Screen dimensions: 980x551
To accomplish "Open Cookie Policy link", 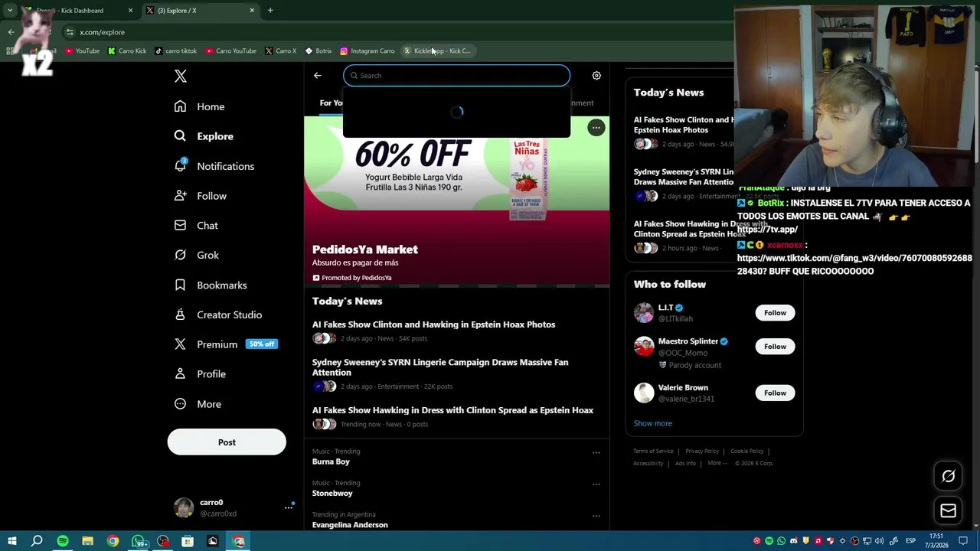I will (747, 452).
